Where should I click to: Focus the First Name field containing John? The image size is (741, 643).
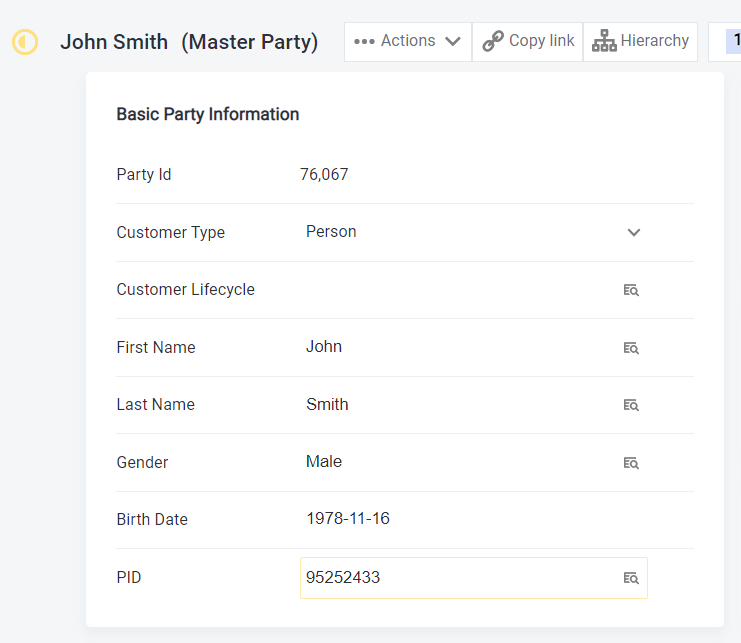click(450, 347)
